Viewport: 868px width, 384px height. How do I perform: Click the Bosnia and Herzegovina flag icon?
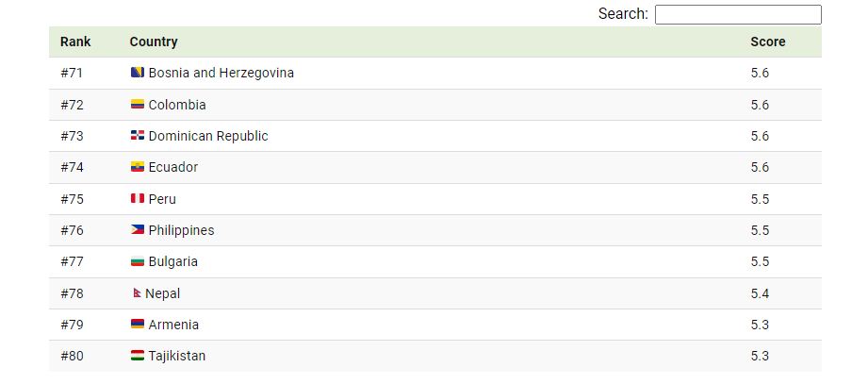click(x=138, y=73)
